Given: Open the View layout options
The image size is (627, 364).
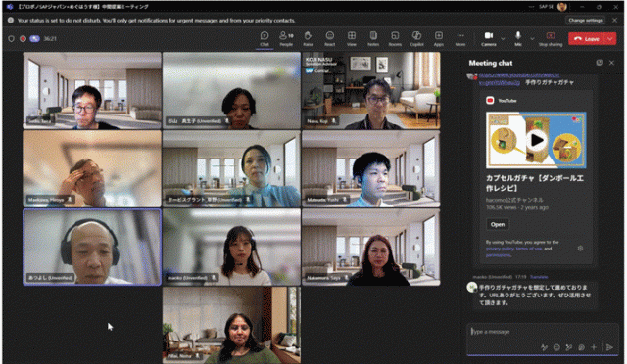Looking at the screenshot, I should [x=352, y=39].
